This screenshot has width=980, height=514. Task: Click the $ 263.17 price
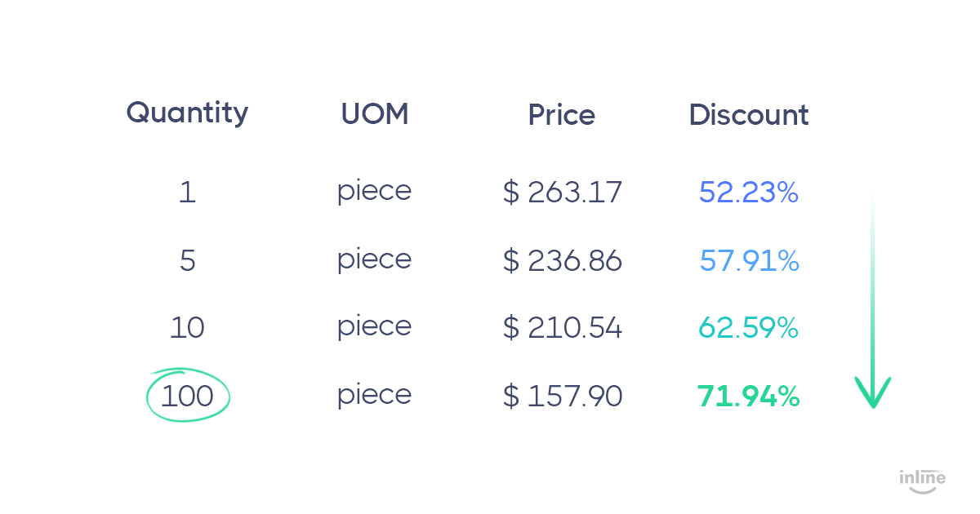coord(563,193)
